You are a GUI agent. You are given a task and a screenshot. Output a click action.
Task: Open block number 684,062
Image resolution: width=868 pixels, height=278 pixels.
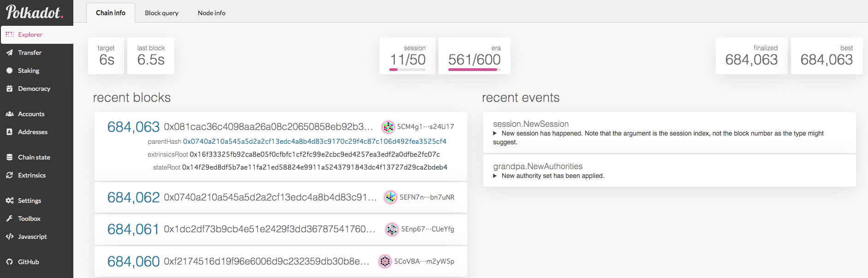(x=133, y=197)
